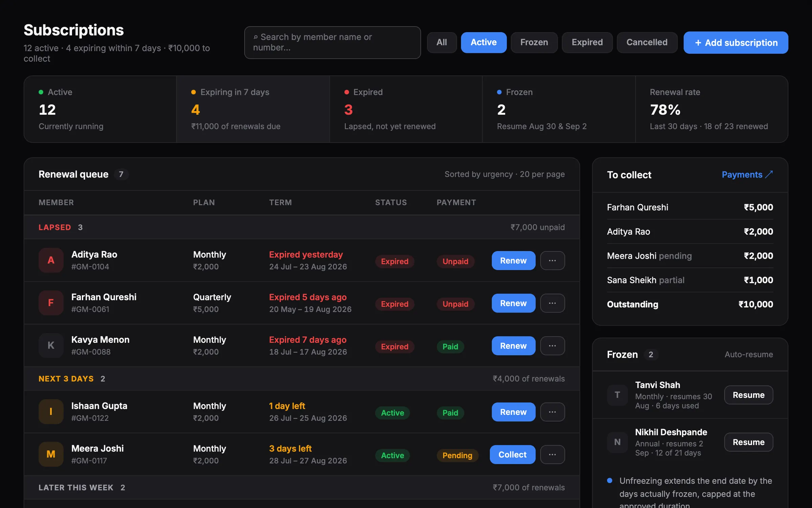Focus the member search field
Image resolution: width=812 pixels, height=508 pixels.
pyautogui.click(x=332, y=43)
